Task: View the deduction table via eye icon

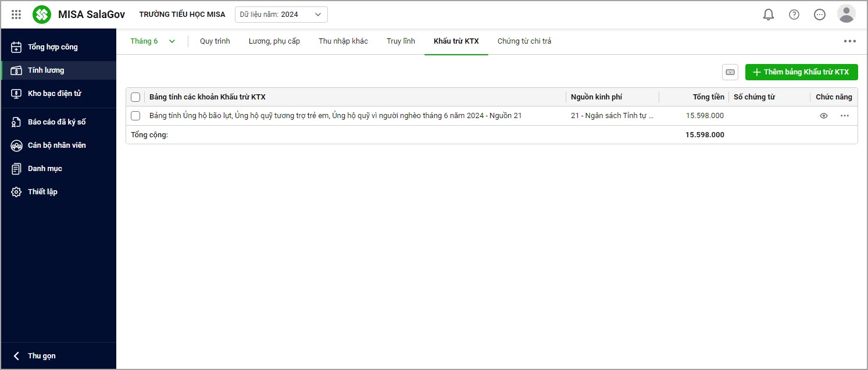Action: coord(824,116)
